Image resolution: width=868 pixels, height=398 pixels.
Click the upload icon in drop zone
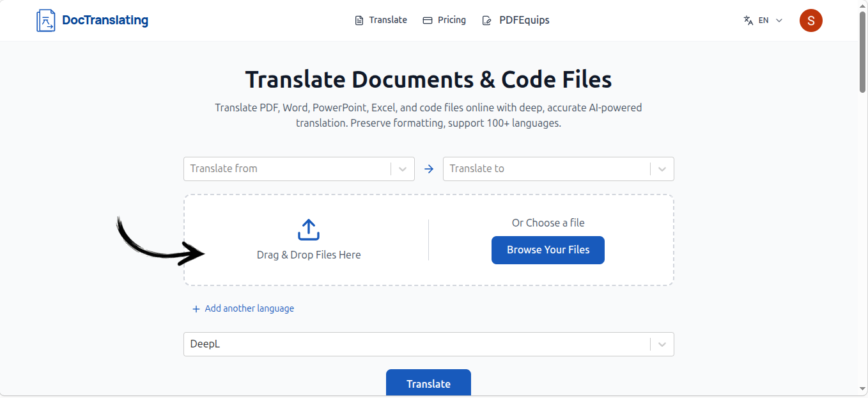coord(309,230)
